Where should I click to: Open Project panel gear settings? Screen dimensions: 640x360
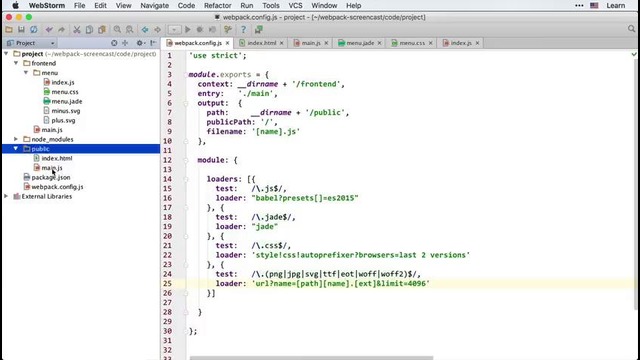[141, 43]
